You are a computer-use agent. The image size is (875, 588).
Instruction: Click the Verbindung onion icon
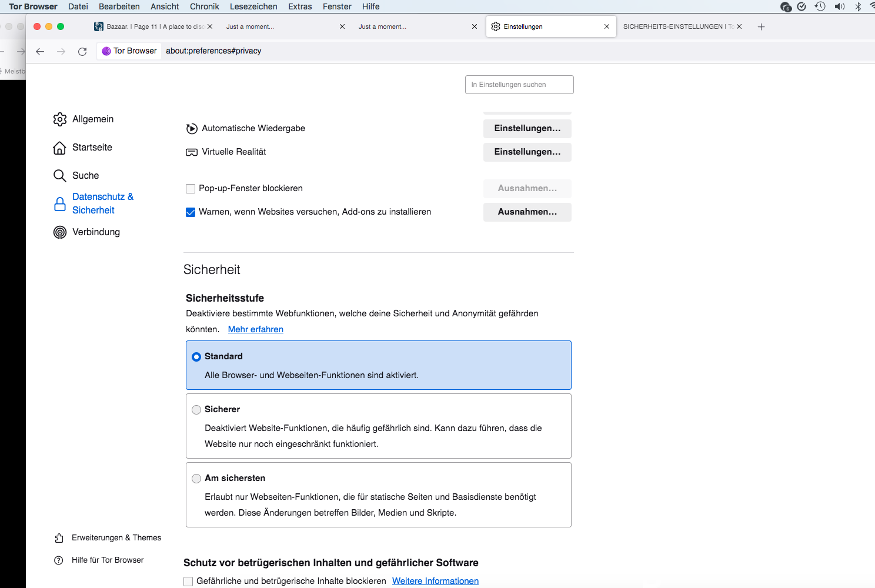(60, 232)
